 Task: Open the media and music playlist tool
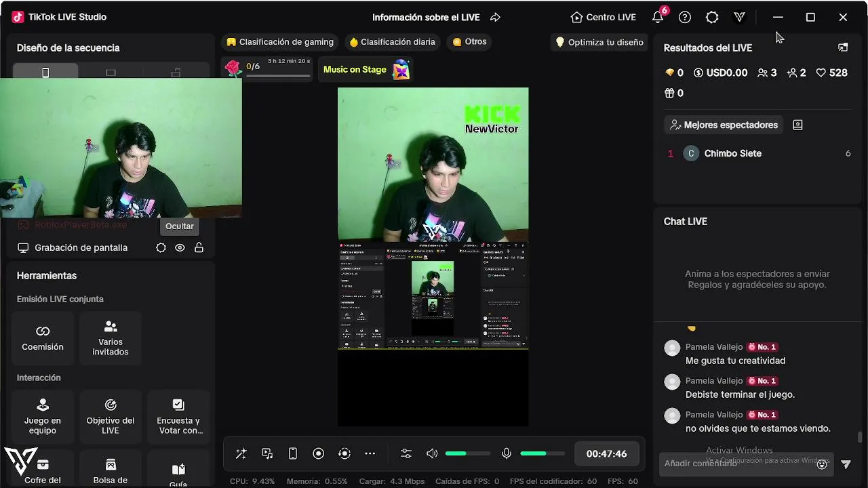point(267,454)
